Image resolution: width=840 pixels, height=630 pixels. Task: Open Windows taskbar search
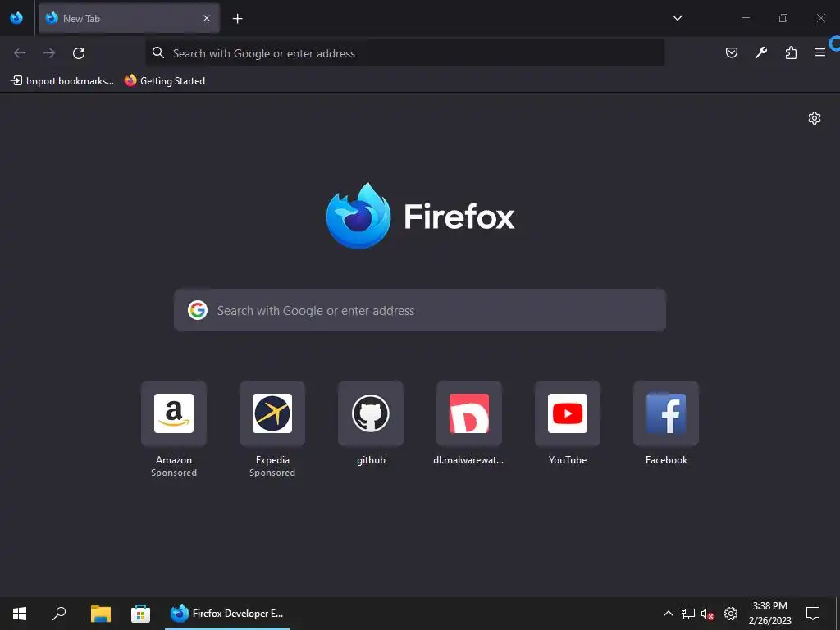coord(59,614)
